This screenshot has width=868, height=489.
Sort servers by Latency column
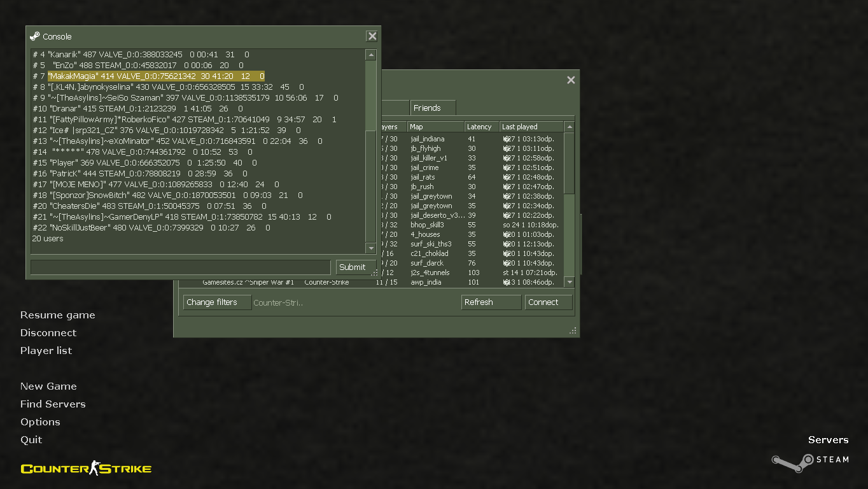pos(482,127)
